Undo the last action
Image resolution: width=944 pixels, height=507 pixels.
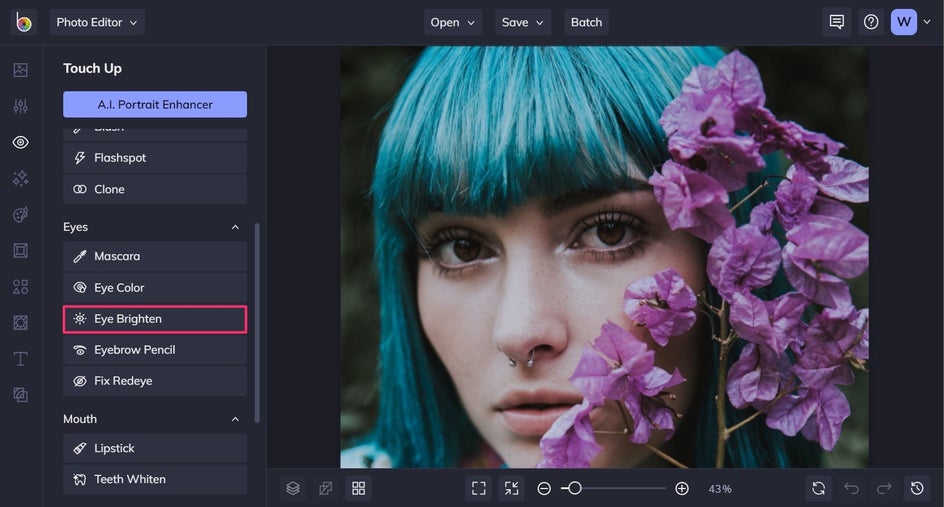(x=851, y=488)
